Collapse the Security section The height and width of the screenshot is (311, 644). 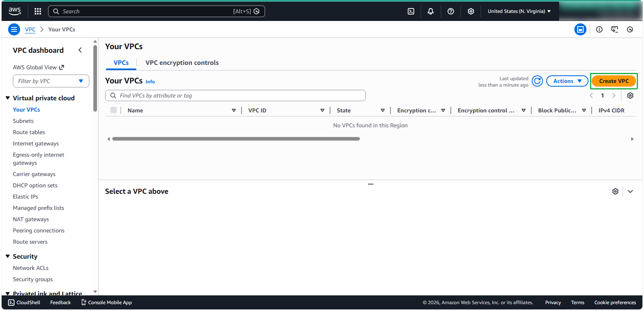8,256
